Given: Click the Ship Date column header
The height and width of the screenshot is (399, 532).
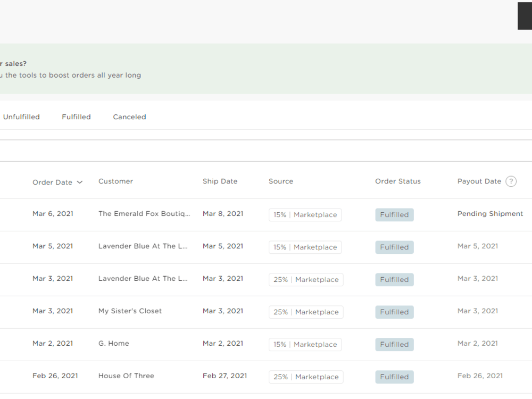Looking at the screenshot, I should (x=220, y=181).
